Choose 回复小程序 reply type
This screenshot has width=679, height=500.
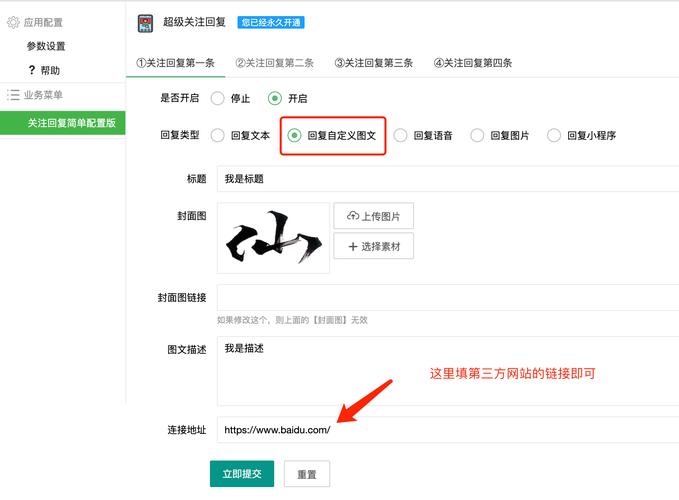(554, 135)
